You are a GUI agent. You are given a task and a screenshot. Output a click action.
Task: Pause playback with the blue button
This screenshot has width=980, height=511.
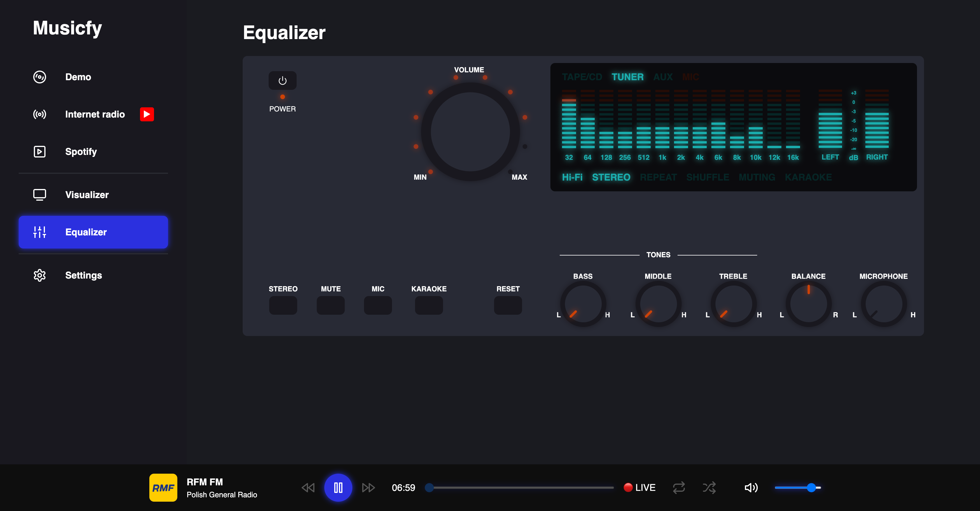point(338,487)
